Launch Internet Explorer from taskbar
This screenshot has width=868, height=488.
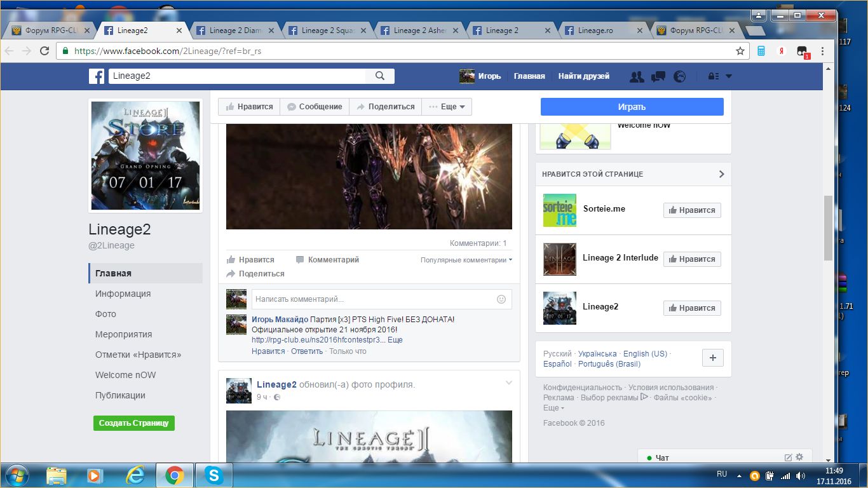tap(134, 475)
